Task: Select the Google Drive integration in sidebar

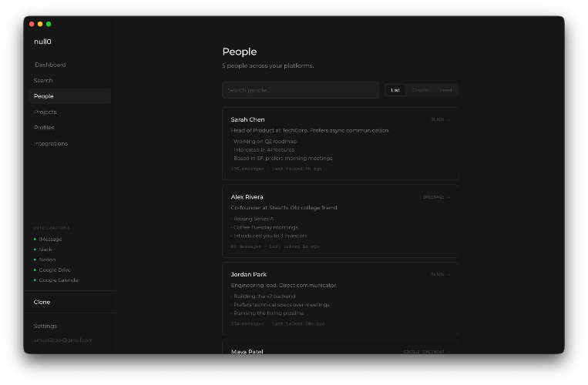Action: click(x=55, y=269)
